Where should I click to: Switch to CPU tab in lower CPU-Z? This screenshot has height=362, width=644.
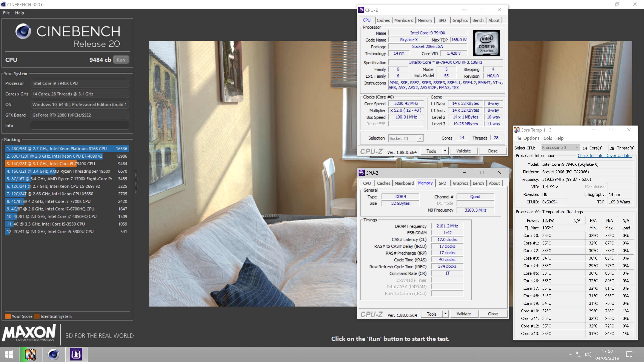[x=367, y=183]
